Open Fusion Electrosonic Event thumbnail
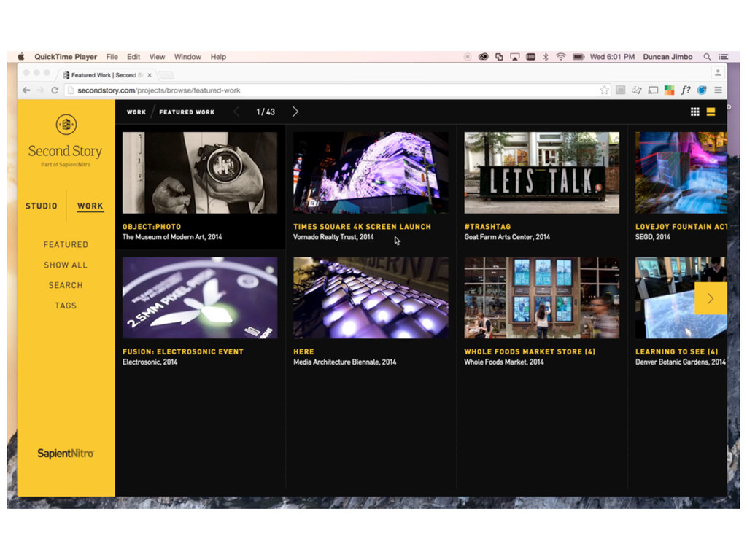 coord(200,298)
